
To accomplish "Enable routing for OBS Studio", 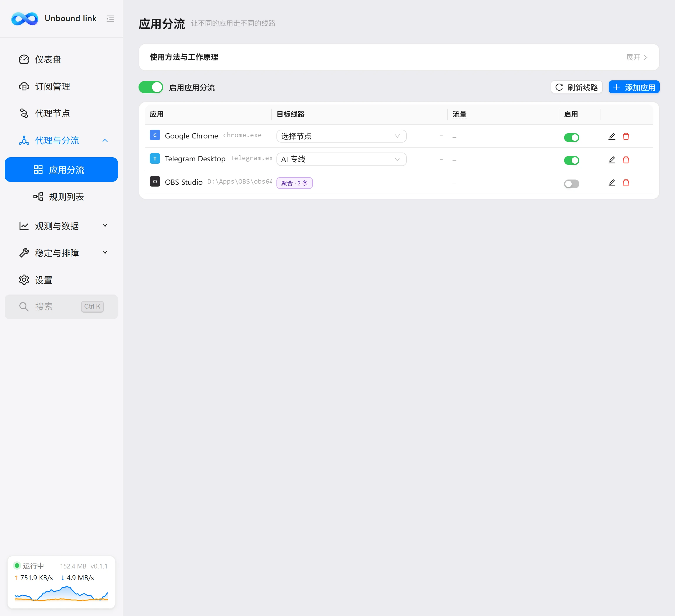I will (571, 184).
